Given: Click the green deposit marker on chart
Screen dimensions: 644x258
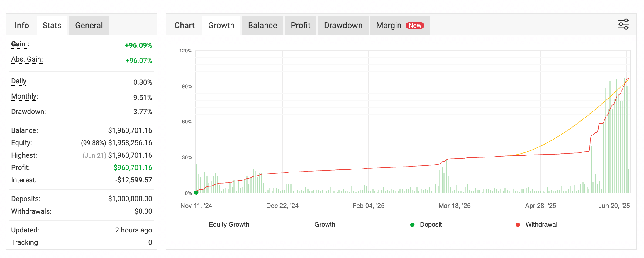Looking at the screenshot, I should 196,193.
